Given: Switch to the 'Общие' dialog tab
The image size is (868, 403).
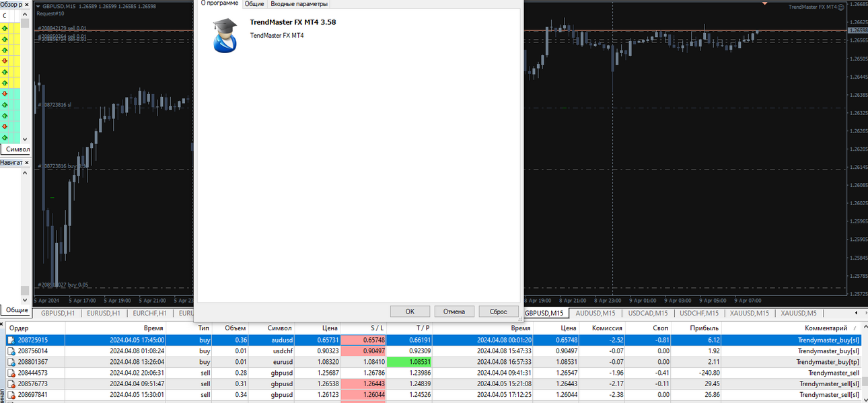Looking at the screenshot, I should click(254, 4).
